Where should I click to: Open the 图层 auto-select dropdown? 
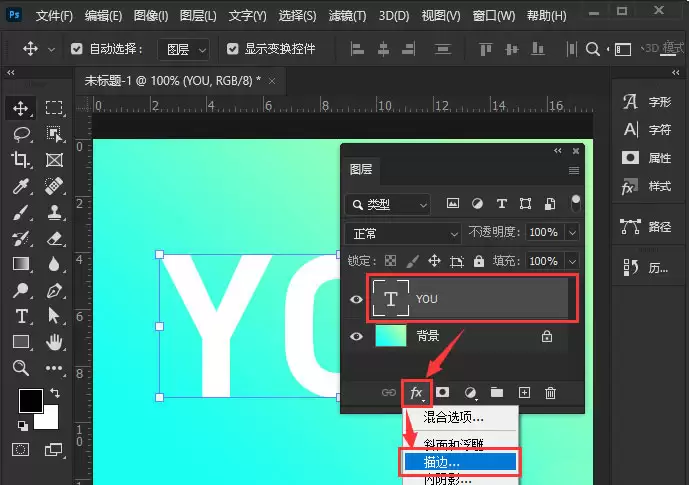(x=183, y=49)
